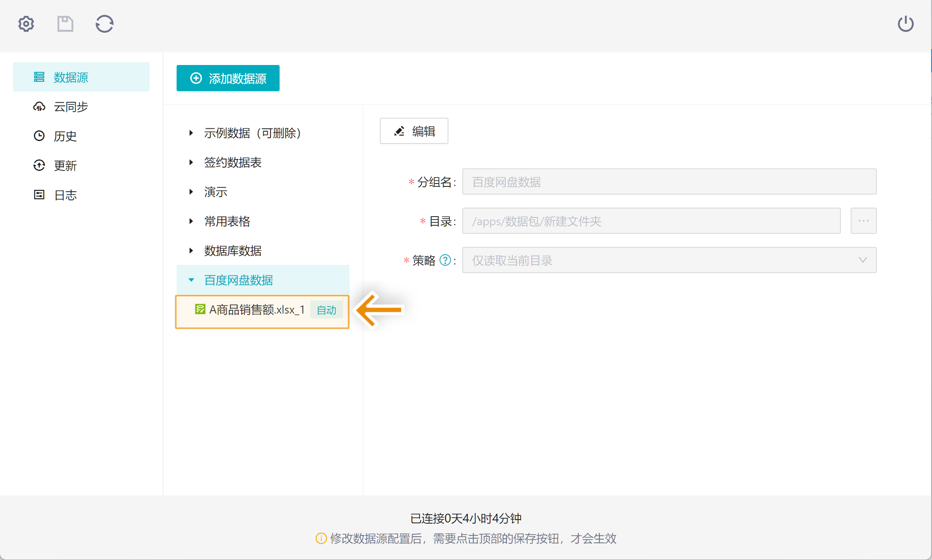
Task: Collapse the 百度网盘数据 group
Action: coord(191,280)
